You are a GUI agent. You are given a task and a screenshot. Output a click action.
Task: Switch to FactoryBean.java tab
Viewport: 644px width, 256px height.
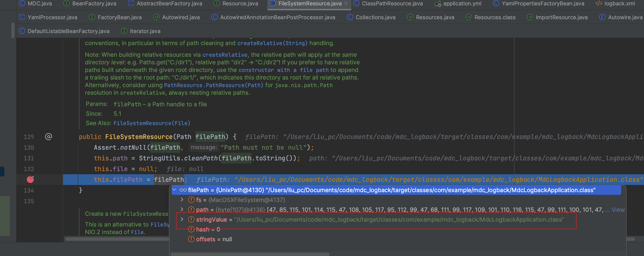[116, 17]
